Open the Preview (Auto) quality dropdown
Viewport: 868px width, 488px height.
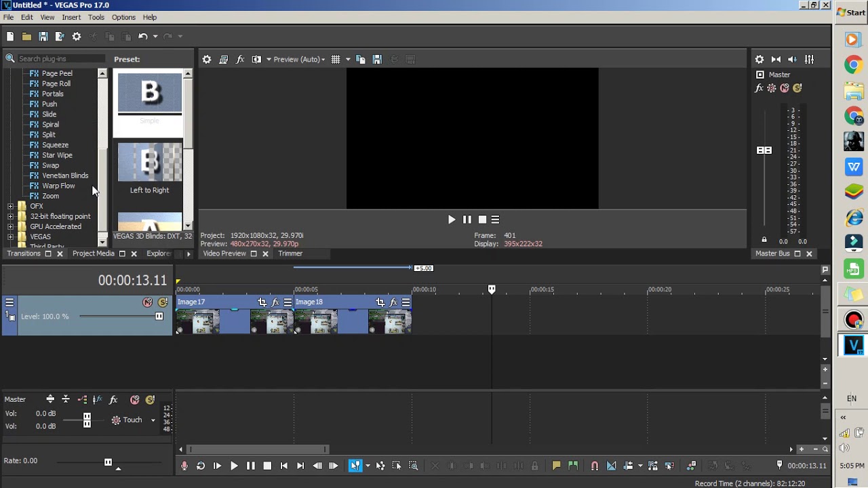coord(297,59)
